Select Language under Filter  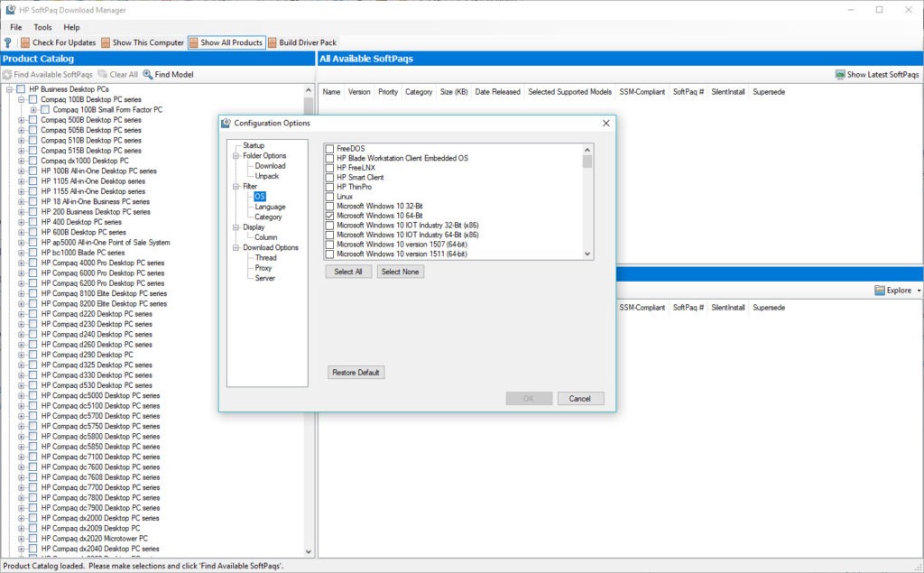tap(270, 207)
